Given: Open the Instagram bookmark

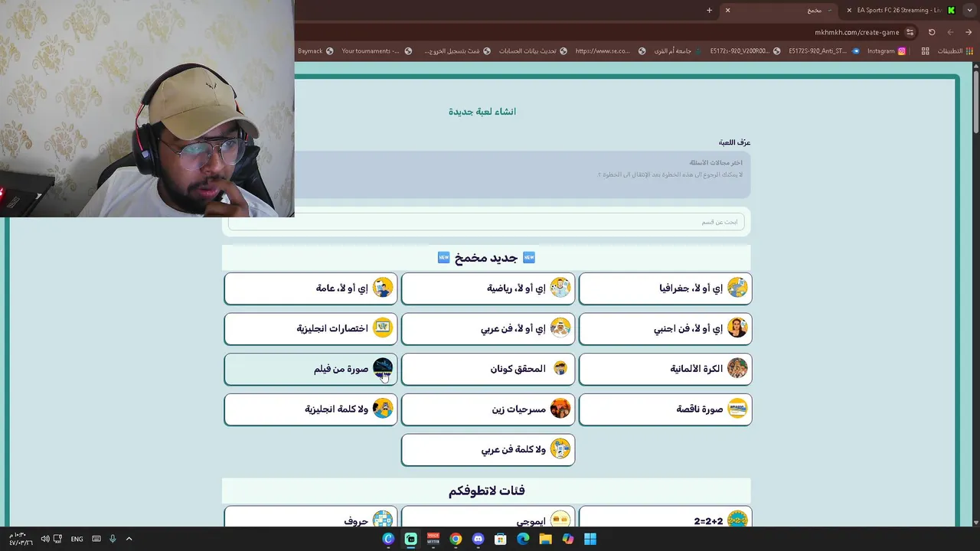Looking at the screenshot, I should (x=887, y=51).
